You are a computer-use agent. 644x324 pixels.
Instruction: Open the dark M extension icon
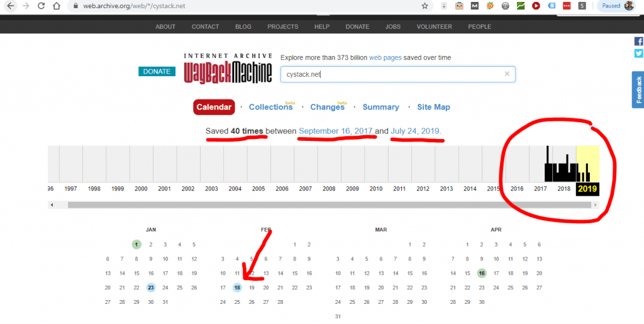click(x=474, y=6)
